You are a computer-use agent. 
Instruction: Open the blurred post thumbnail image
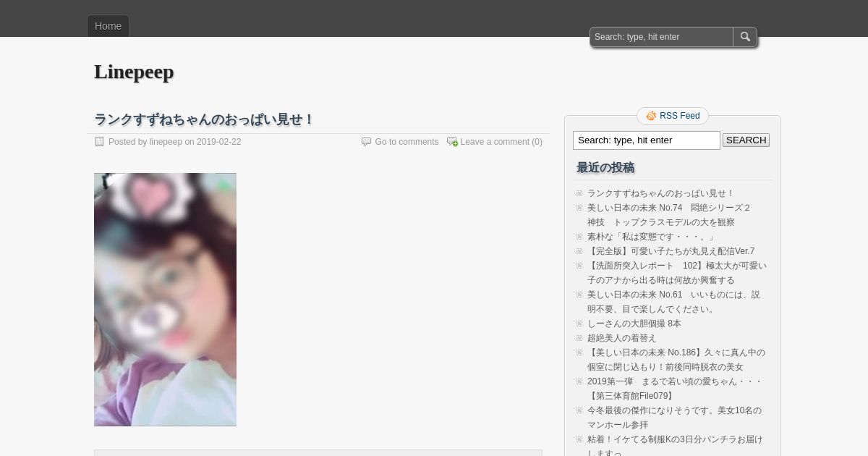pyautogui.click(x=165, y=300)
